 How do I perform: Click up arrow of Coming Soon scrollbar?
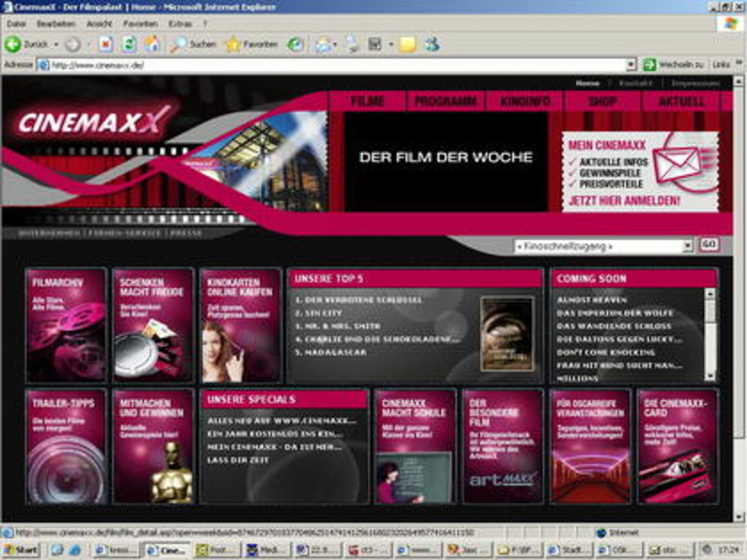[x=710, y=294]
